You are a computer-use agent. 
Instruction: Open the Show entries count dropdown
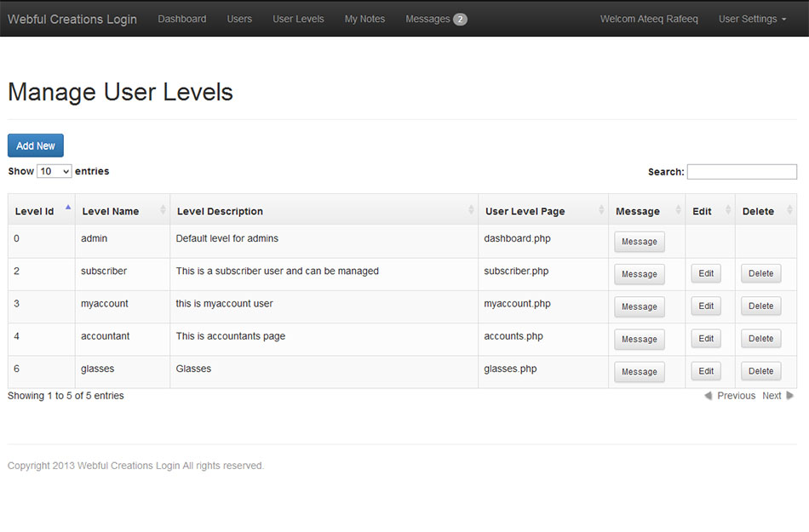tap(55, 171)
